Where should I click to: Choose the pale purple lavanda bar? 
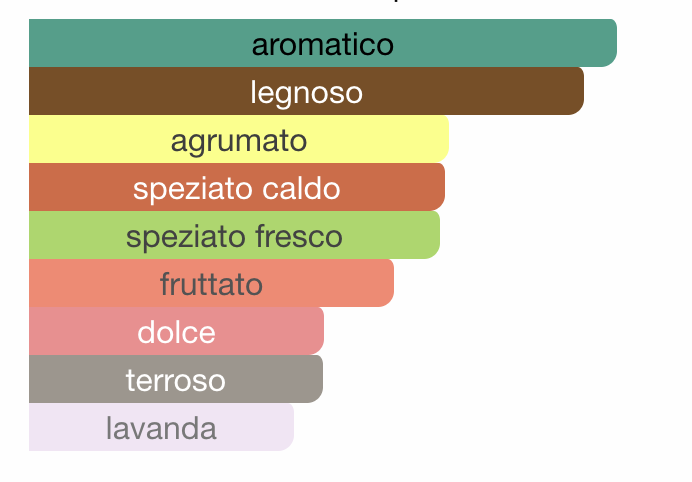click(x=162, y=427)
